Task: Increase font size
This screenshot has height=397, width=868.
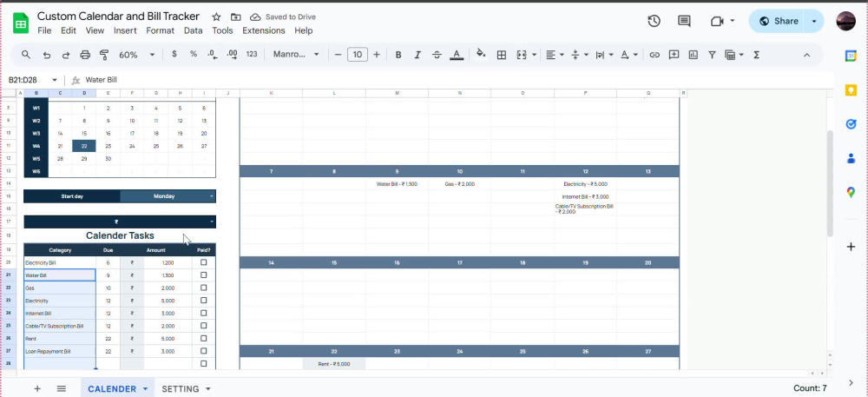Action: (x=377, y=54)
